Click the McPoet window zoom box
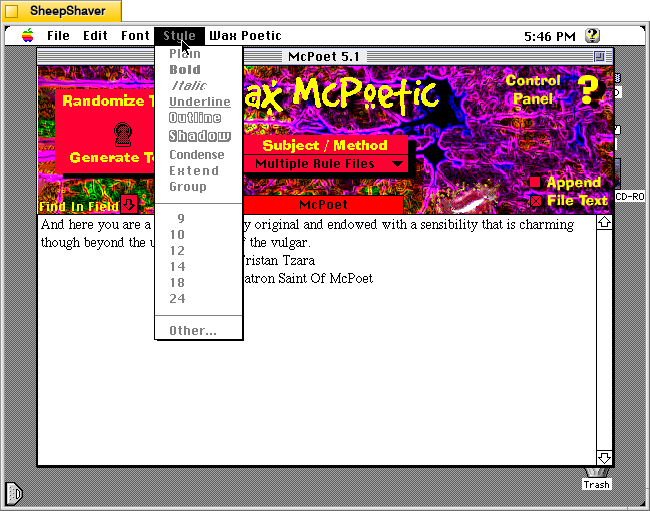The width and height of the screenshot is (650, 511). (x=599, y=56)
